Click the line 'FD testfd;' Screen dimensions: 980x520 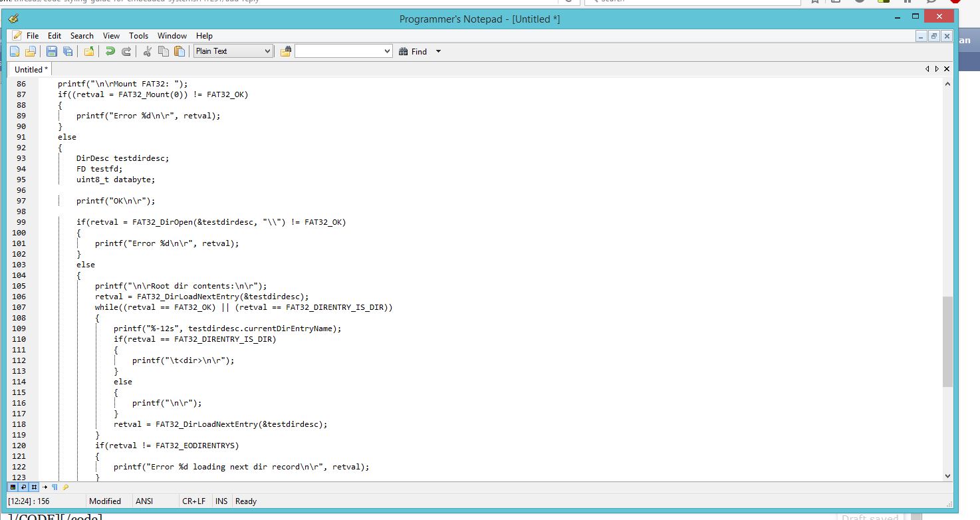click(x=100, y=169)
